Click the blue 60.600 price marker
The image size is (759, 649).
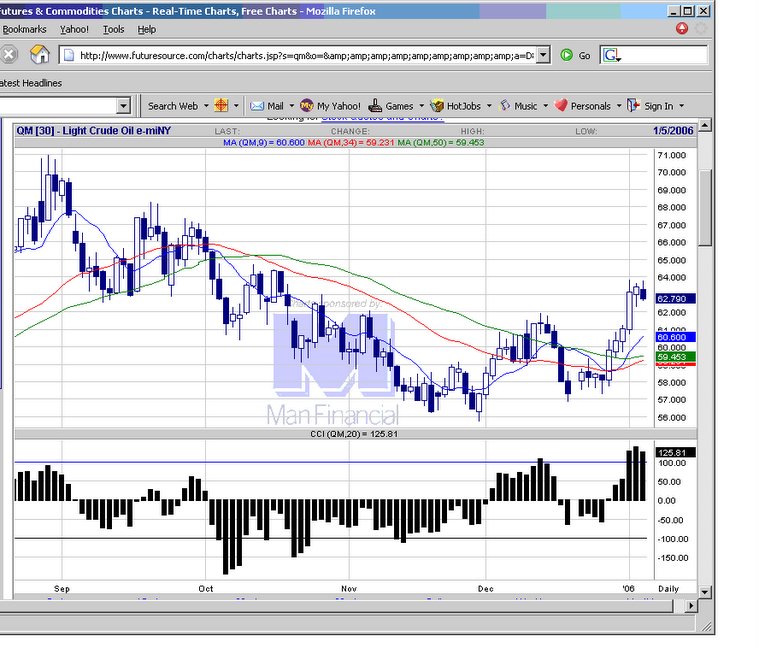(x=675, y=337)
